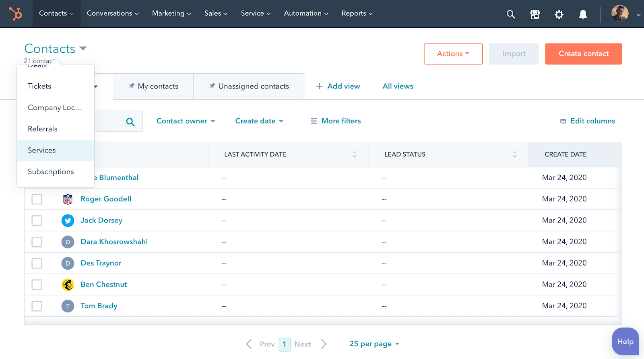Select Jack Dorsey's checkbox
Viewport: 644px width, 359px height.
(37, 221)
